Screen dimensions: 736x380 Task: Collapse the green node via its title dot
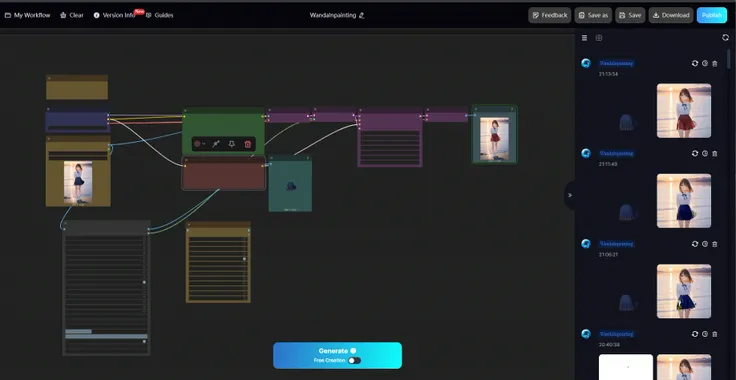point(185,112)
